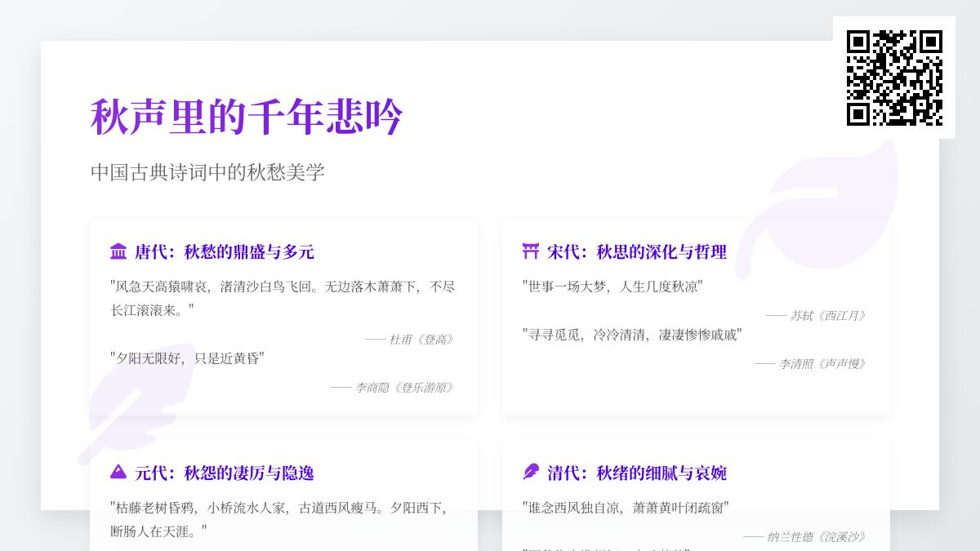The image size is (980, 551).
Task: Click the quote 世事一场大梦，人生几度秋凉
Action: point(612,287)
